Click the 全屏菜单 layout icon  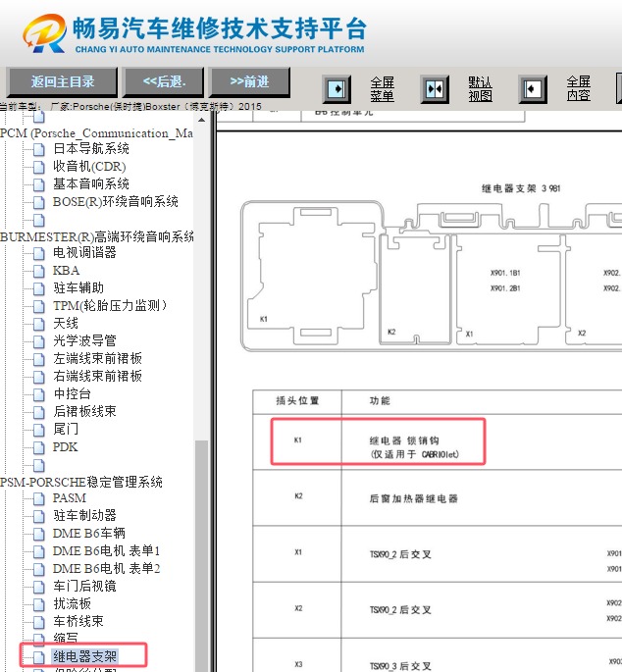coord(337,89)
